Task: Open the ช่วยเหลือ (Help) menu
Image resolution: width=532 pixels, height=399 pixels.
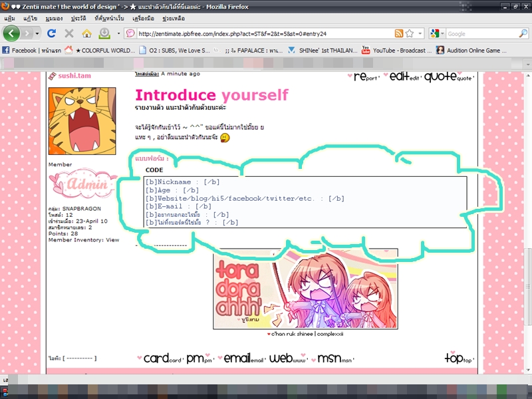Action: (x=174, y=19)
